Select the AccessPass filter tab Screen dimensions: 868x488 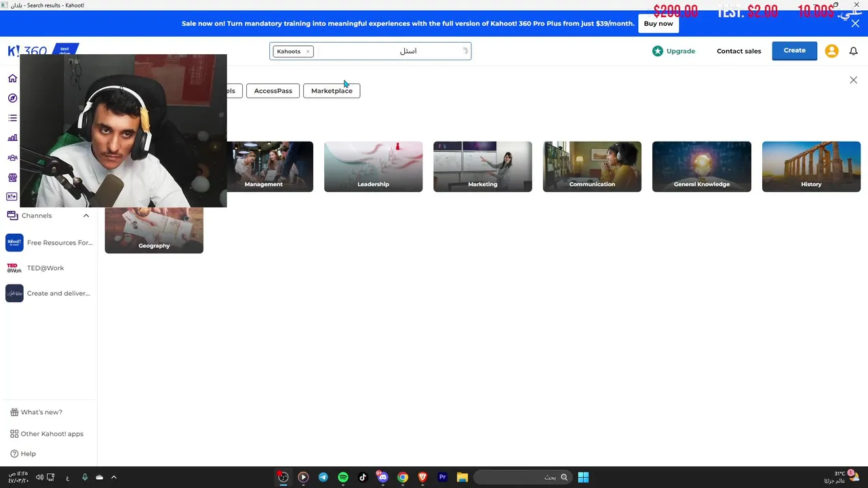coord(273,91)
